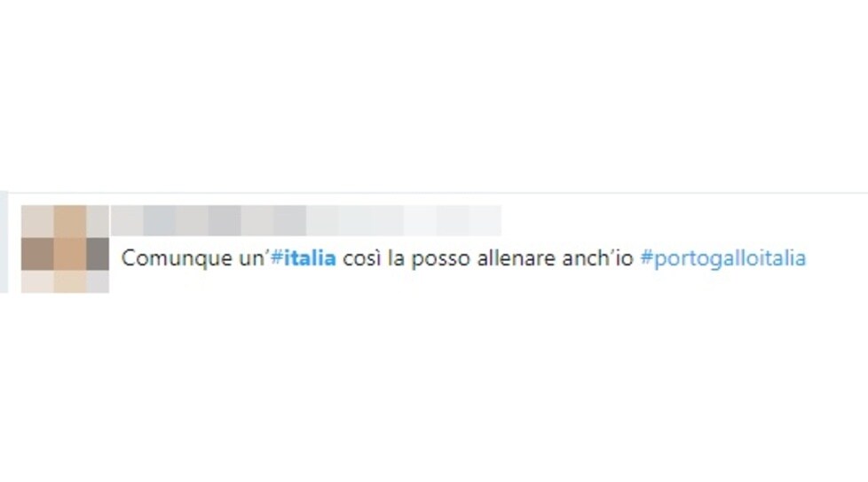The width and height of the screenshot is (868, 482).
Task: Click empty white area below the tweet
Action: 434,387
